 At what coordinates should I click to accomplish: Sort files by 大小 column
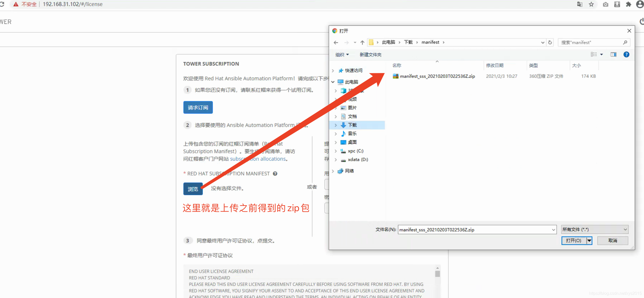(x=576, y=65)
